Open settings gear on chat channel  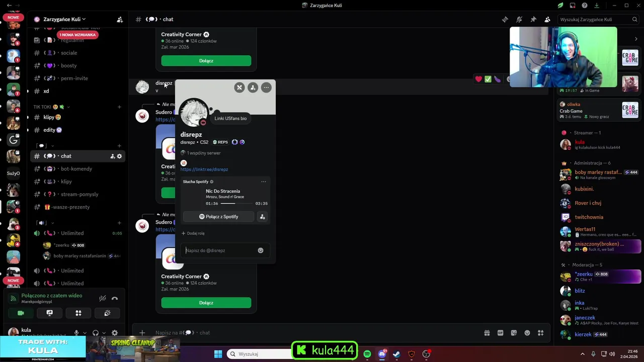pyautogui.click(x=119, y=156)
